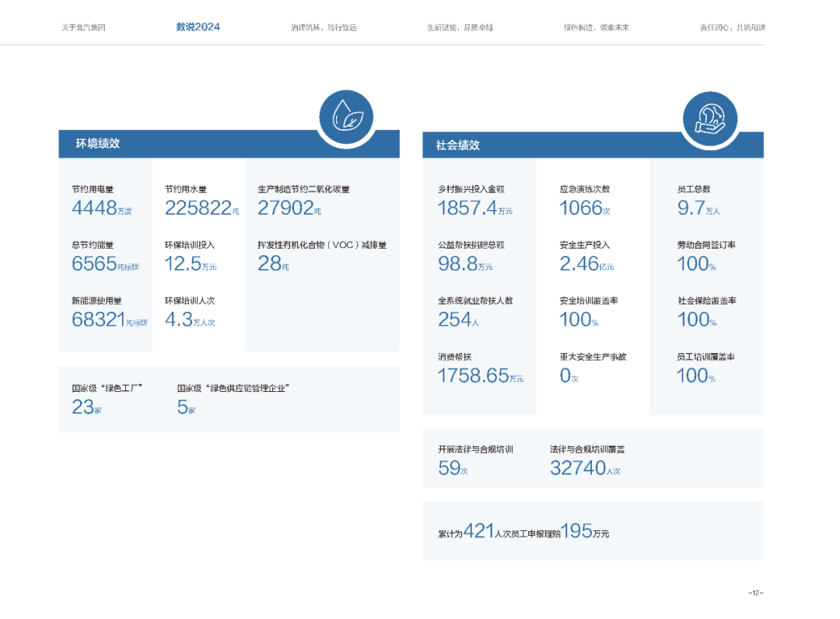Click the 安全生产投入 value 2.46
This screenshot has height=619, width=840.
[x=579, y=264]
